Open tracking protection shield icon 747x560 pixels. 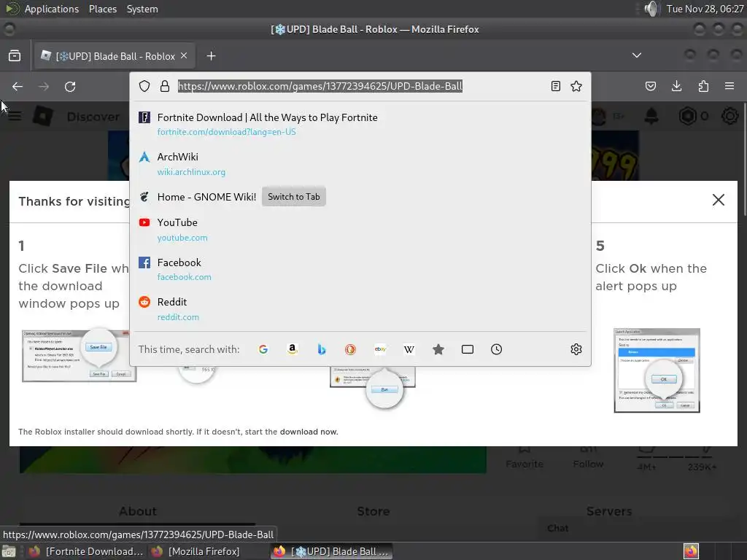144,86
